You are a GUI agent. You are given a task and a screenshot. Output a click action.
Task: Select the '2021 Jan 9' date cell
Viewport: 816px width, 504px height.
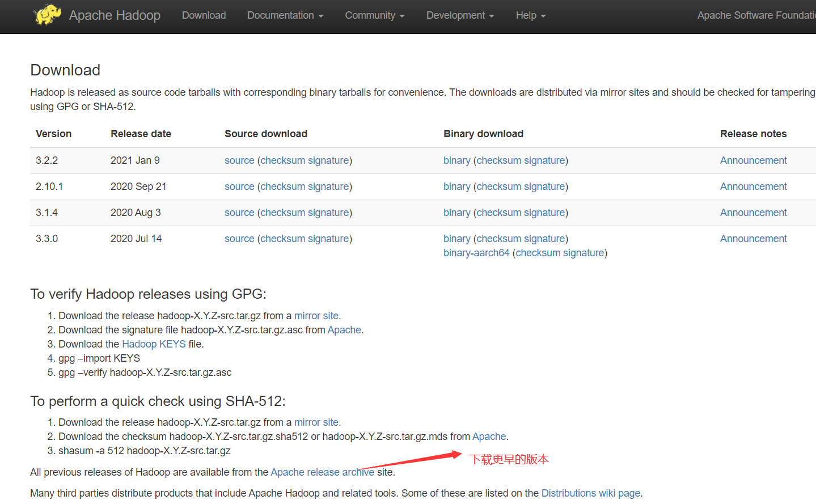point(135,160)
